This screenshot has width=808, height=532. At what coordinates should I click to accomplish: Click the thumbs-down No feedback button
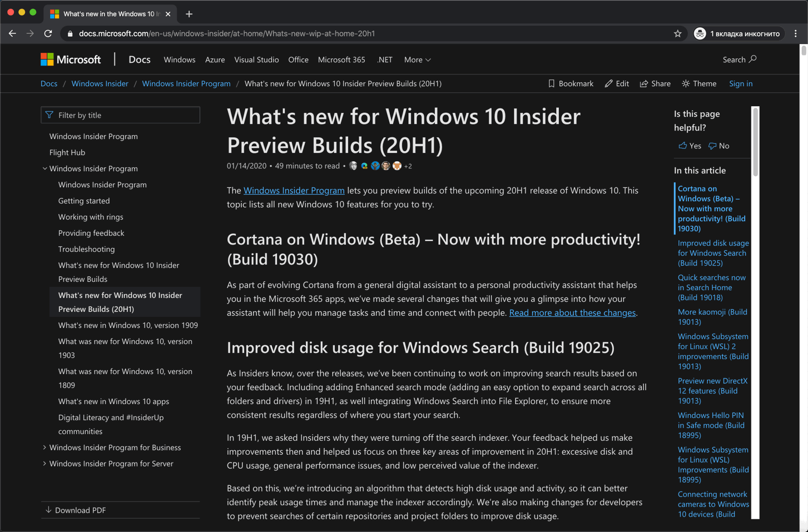tap(718, 146)
